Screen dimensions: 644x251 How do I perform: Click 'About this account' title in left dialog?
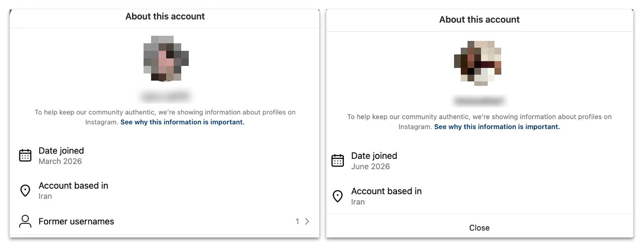pos(165,16)
